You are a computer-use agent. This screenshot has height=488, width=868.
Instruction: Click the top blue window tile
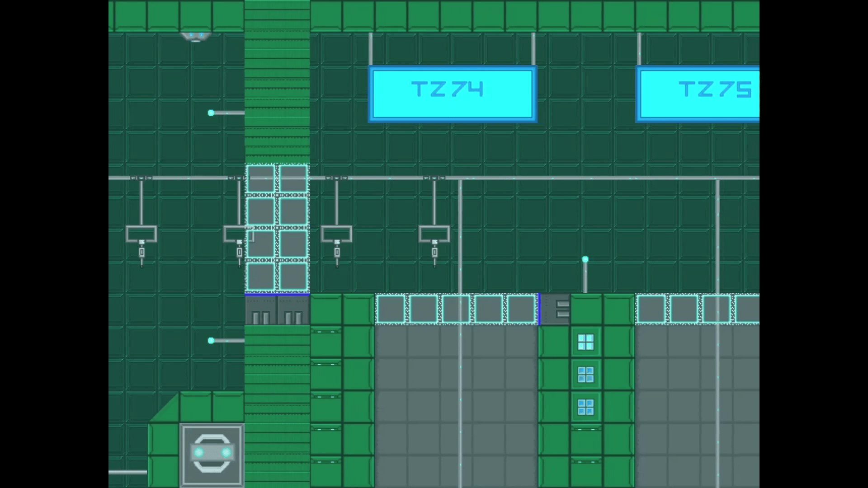[x=586, y=342]
